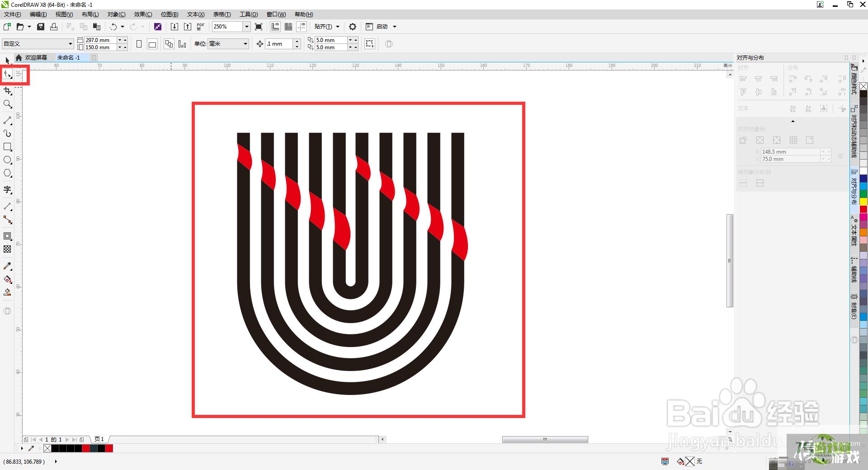This screenshot has width=868, height=470.
Task: Select the Shape edit tool
Action: click(8, 75)
